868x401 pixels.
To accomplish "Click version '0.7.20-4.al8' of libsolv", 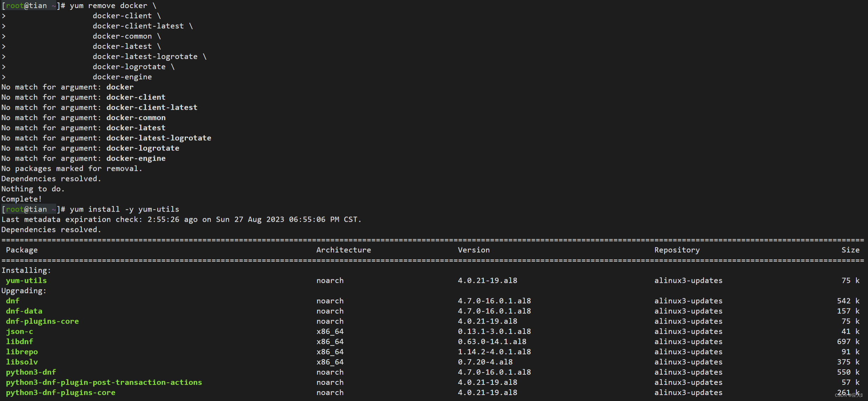I will [485, 362].
